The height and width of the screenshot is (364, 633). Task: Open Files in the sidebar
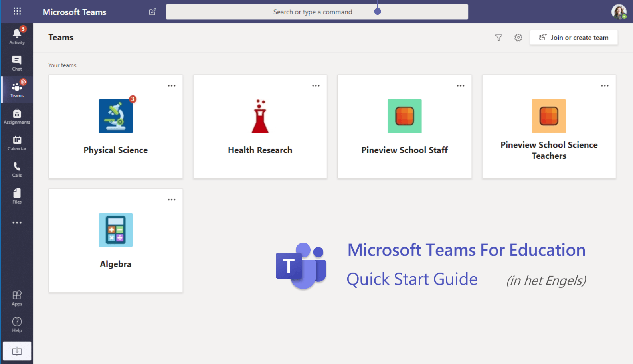(x=17, y=196)
